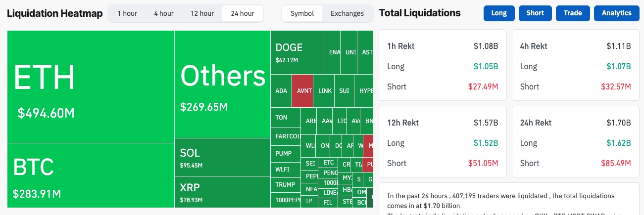Select the XRP heatmap tile
This screenshot has width=644, height=215.
click(x=222, y=192)
